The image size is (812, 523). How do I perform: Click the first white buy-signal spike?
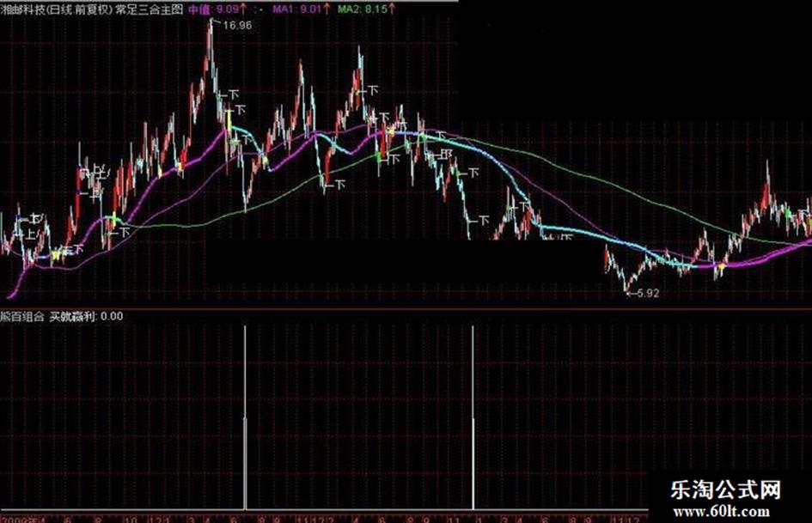(245, 417)
